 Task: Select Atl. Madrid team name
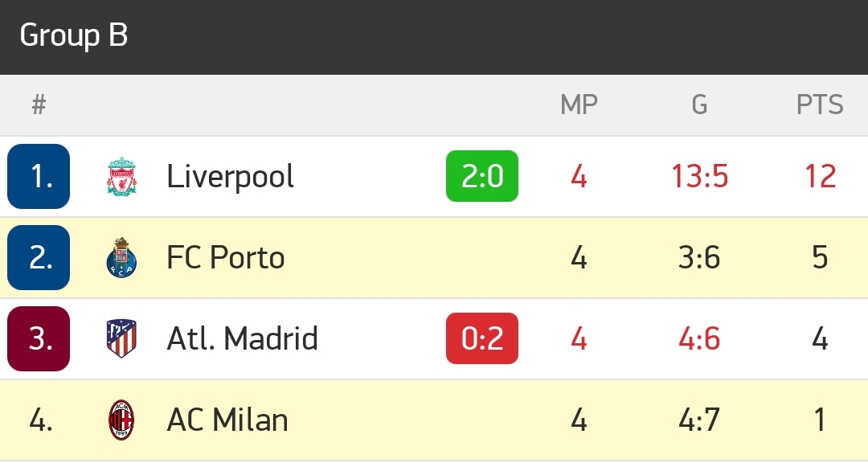[x=242, y=338]
